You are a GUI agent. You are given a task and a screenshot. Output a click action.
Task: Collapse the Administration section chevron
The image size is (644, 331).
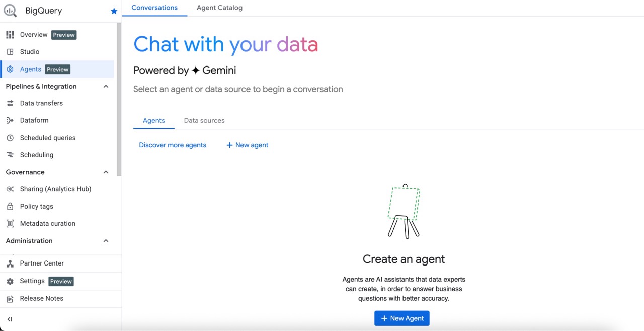pyautogui.click(x=106, y=241)
